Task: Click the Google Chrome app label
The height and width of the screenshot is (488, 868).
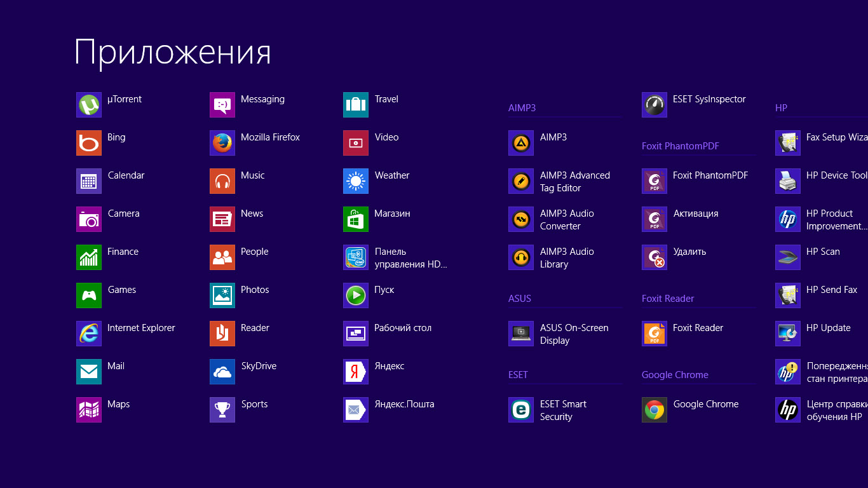Action: [706, 404]
